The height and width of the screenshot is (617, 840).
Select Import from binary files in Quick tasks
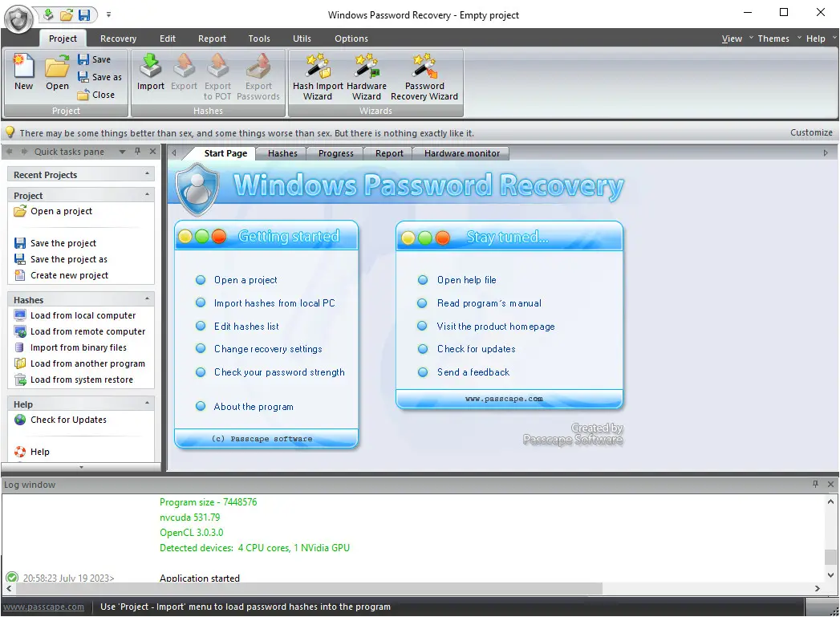click(x=71, y=347)
